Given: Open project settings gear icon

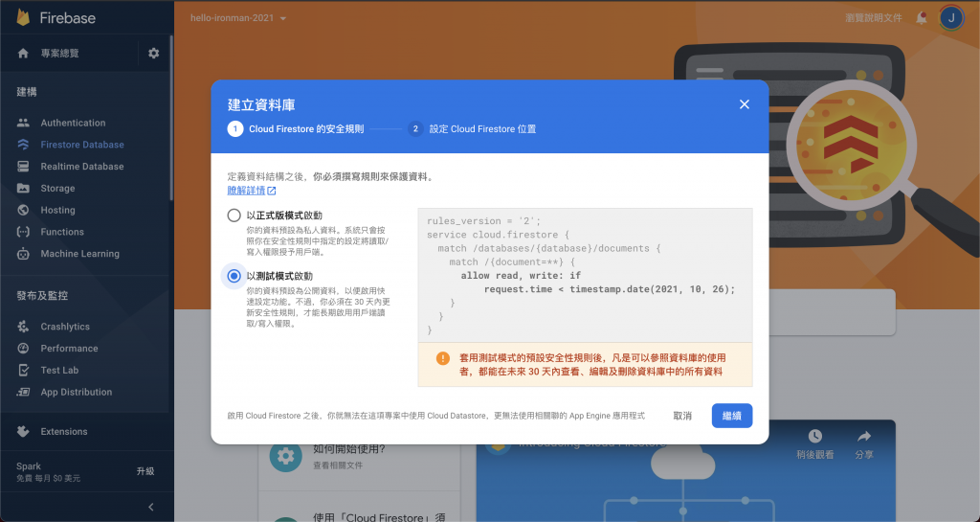Looking at the screenshot, I should (154, 53).
